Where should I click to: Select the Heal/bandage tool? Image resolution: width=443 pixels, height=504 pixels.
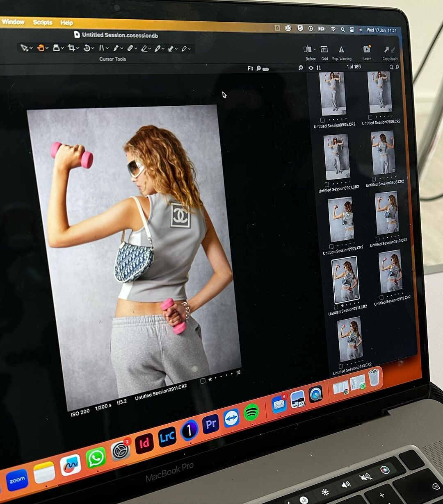click(130, 48)
